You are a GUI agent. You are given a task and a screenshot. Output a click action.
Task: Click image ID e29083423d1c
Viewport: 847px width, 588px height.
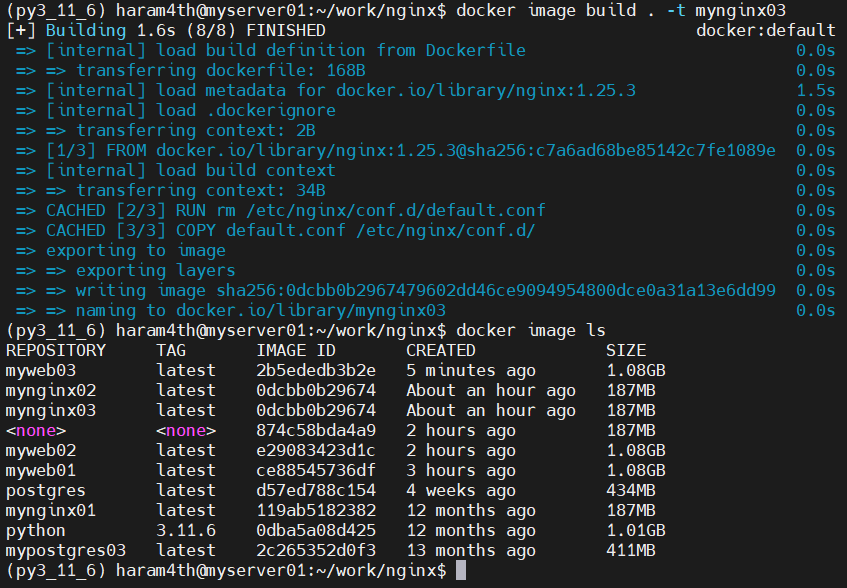coord(316,450)
